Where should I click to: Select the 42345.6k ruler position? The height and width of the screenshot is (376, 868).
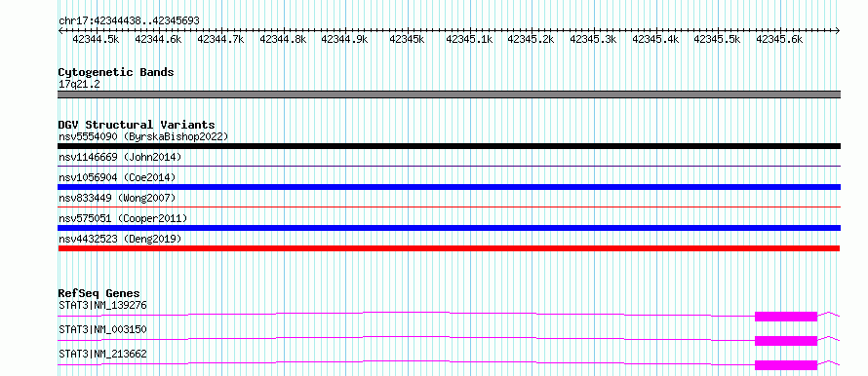coord(779,39)
